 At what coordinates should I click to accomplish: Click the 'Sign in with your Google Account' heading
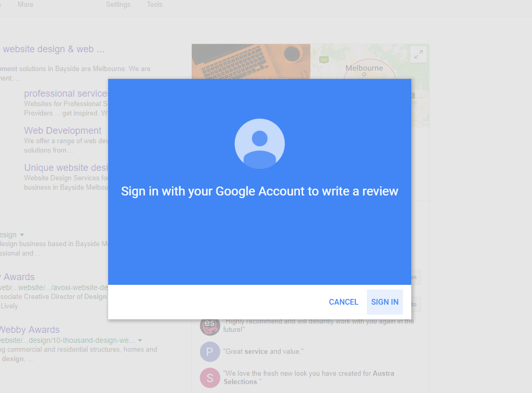pyautogui.click(x=260, y=191)
